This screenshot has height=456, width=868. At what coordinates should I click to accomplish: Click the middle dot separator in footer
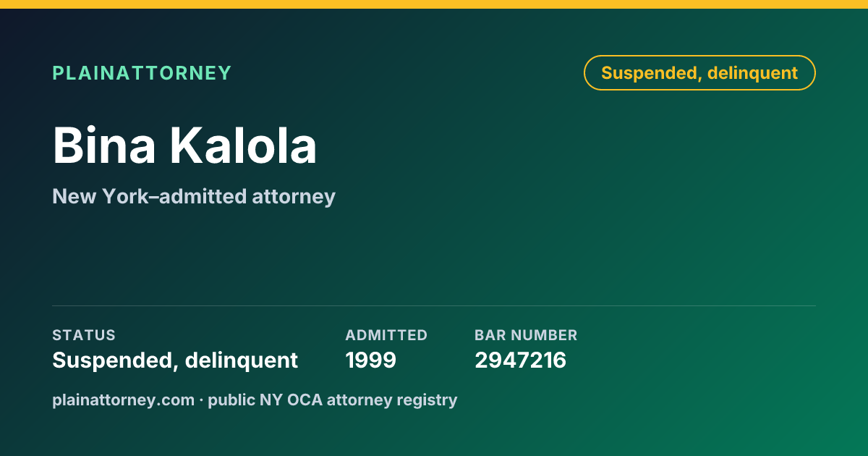[201, 400]
